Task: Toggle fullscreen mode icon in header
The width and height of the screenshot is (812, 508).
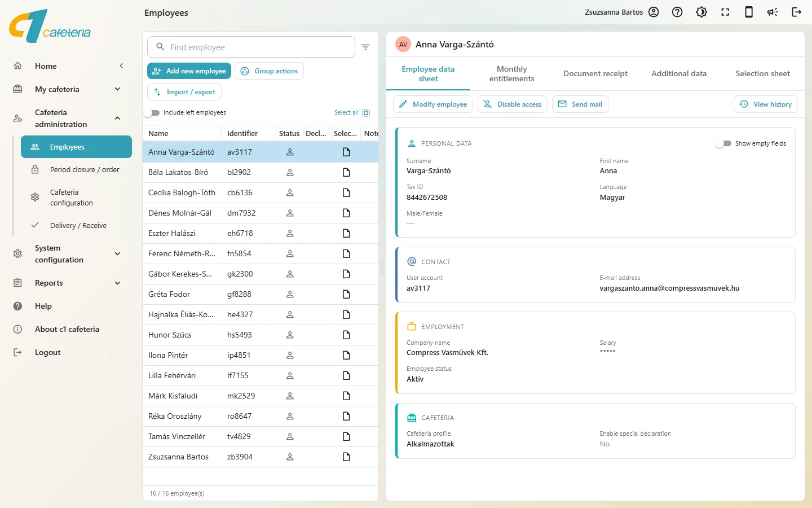Action: tap(725, 12)
